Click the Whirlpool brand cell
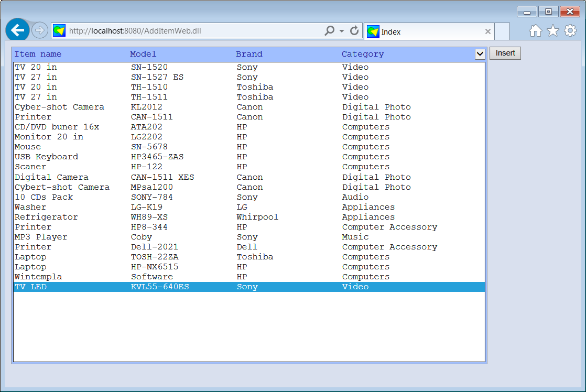This screenshot has height=392, width=586. pyautogui.click(x=257, y=217)
